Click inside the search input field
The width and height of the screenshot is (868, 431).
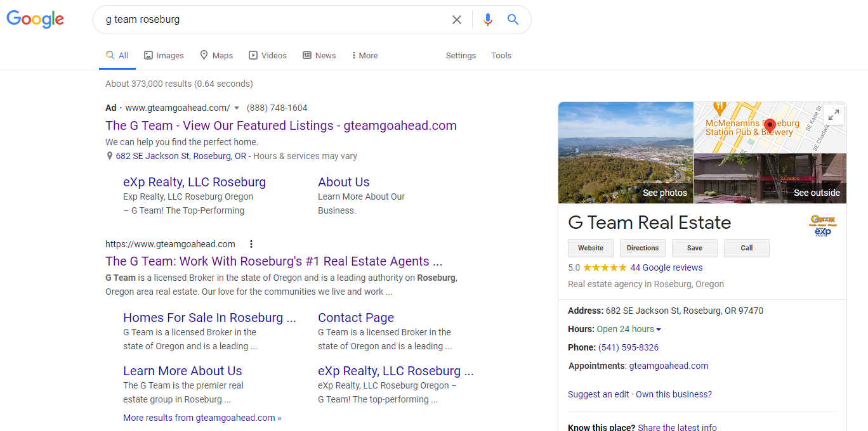coord(273,20)
